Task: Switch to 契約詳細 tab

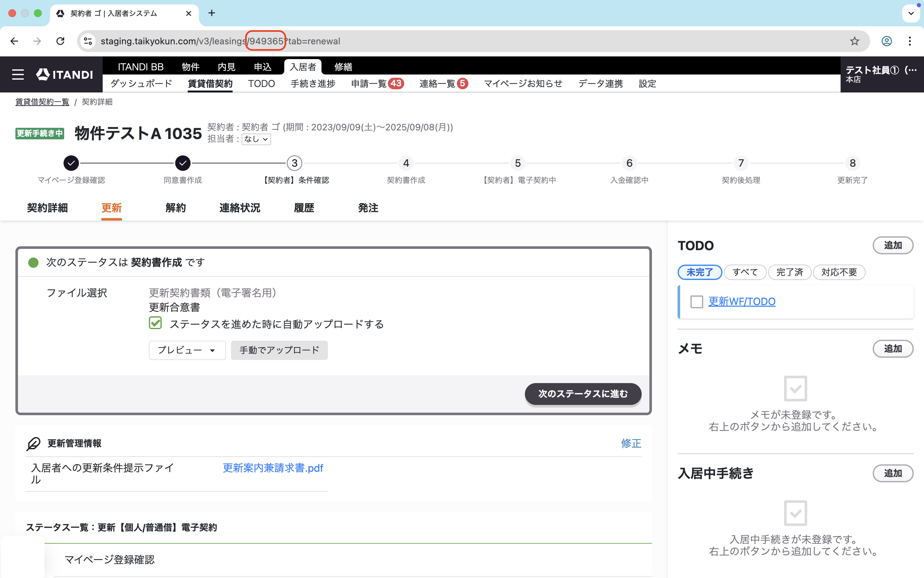Action: (47, 208)
